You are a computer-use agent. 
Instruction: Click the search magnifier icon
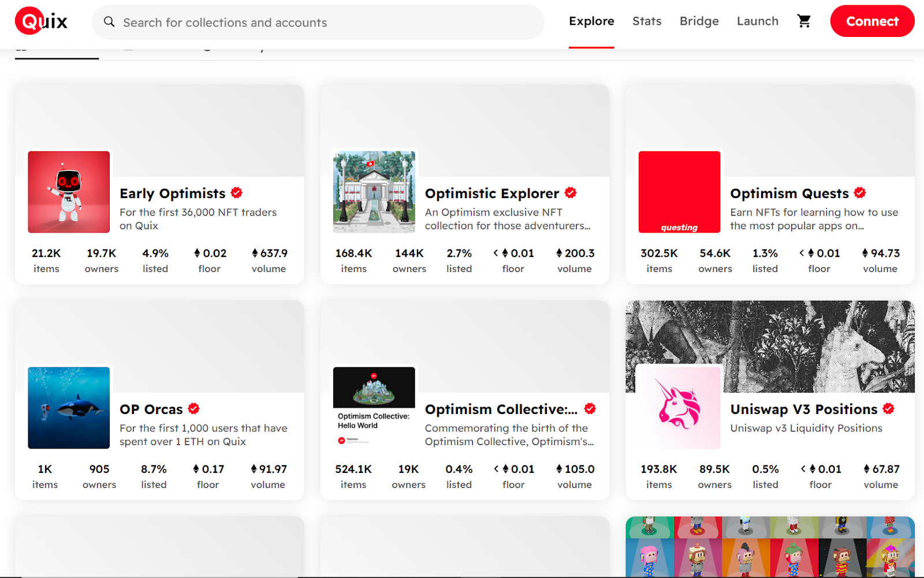tap(109, 22)
